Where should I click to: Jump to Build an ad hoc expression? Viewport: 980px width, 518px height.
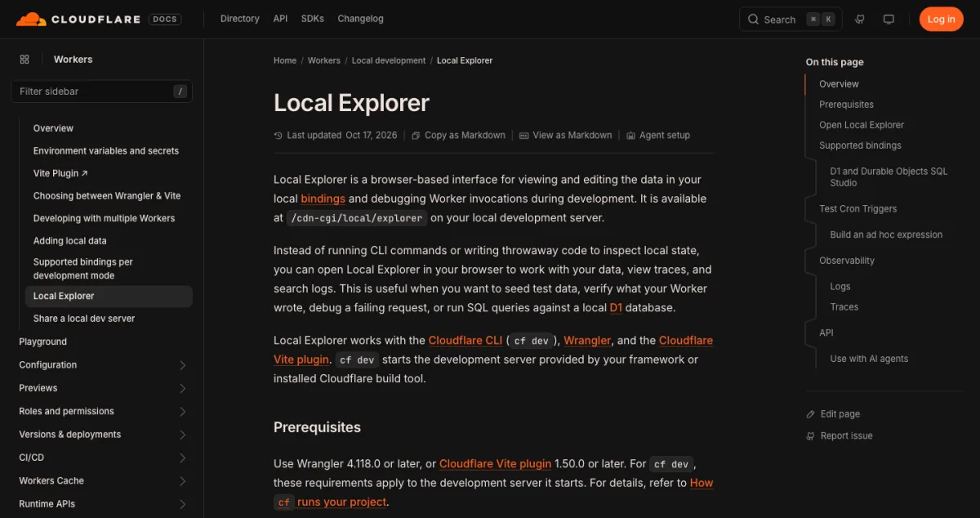click(x=886, y=234)
